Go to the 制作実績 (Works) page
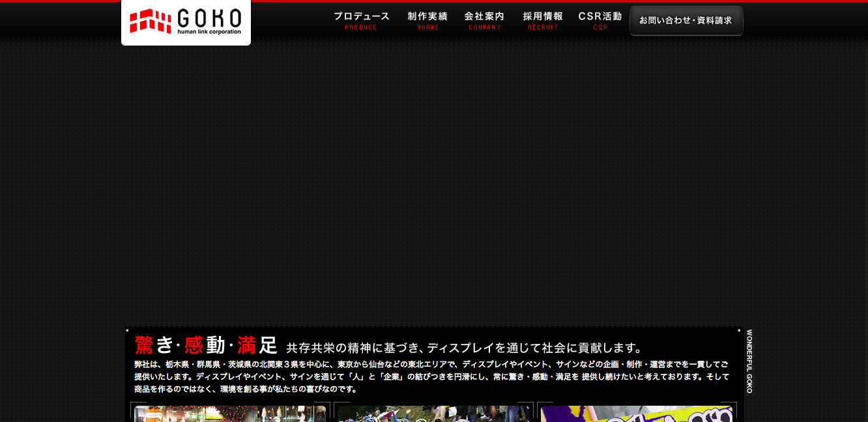Image resolution: width=868 pixels, height=422 pixels. 428,20
